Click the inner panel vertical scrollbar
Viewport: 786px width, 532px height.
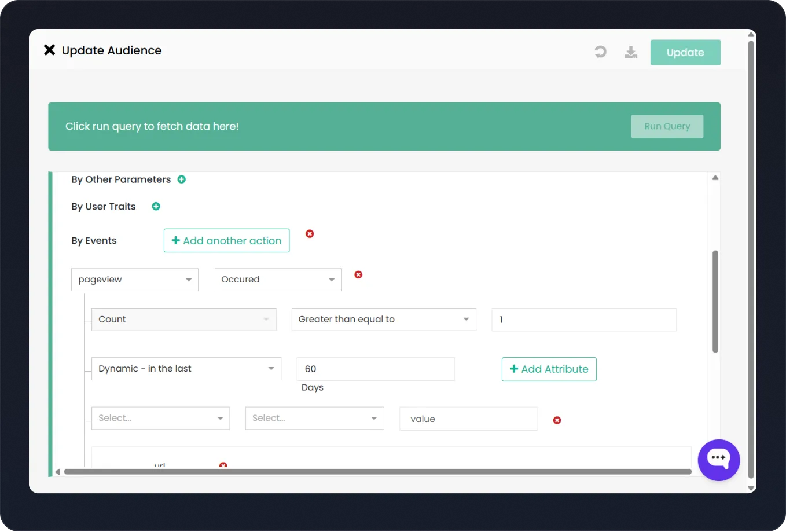tap(715, 302)
